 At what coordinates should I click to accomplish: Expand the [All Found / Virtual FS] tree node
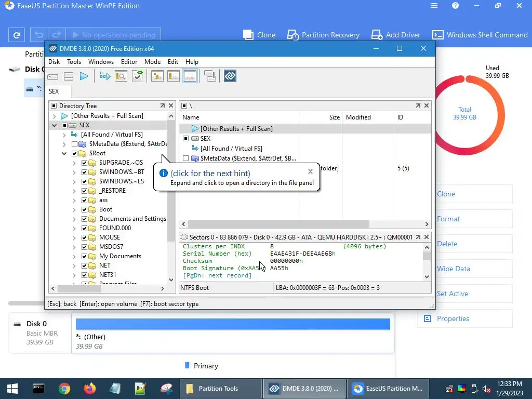64,135
